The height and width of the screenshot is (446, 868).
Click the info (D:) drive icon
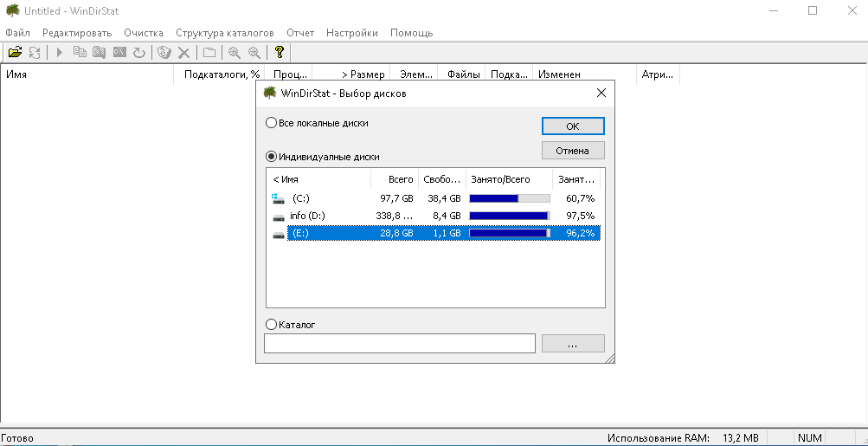pyautogui.click(x=279, y=217)
